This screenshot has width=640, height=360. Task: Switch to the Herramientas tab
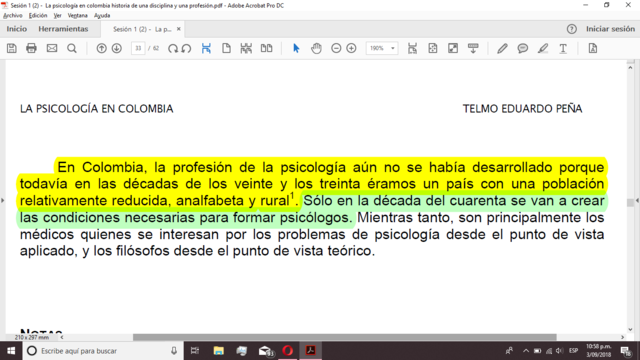63,29
